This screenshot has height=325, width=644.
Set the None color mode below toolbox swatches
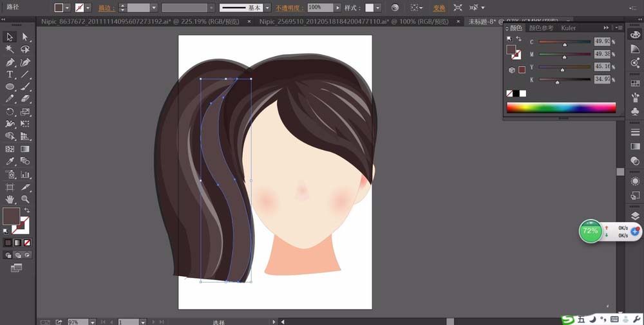pyautogui.click(x=28, y=243)
